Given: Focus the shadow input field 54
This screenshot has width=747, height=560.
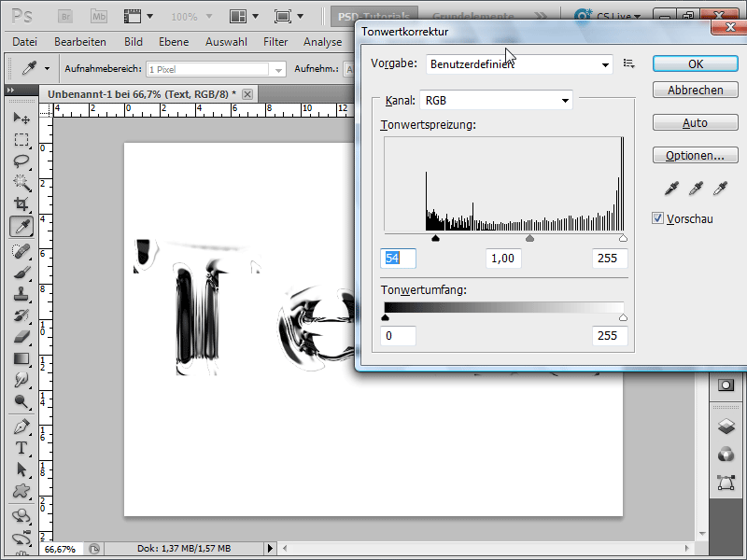Looking at the screenshot, I should [x=399, y=259].
